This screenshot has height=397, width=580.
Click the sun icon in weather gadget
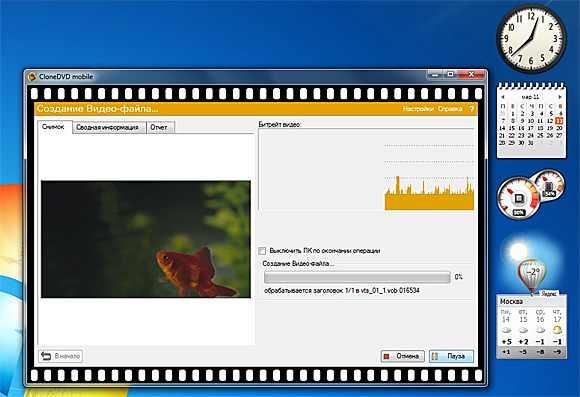519,252
